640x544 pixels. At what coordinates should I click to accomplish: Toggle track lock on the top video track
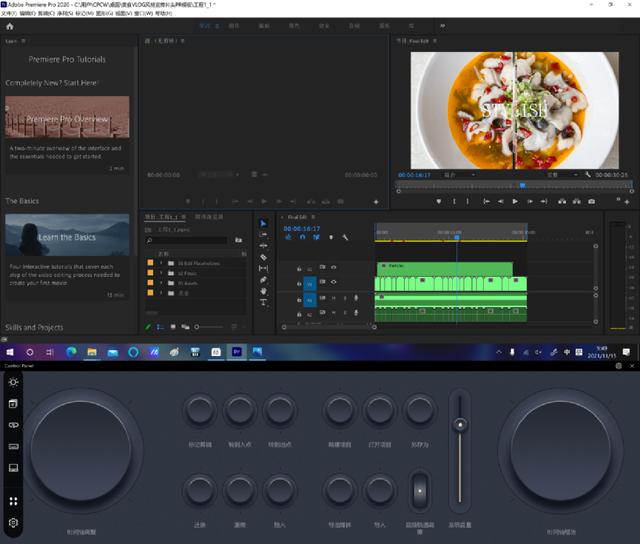coord(299,268)
